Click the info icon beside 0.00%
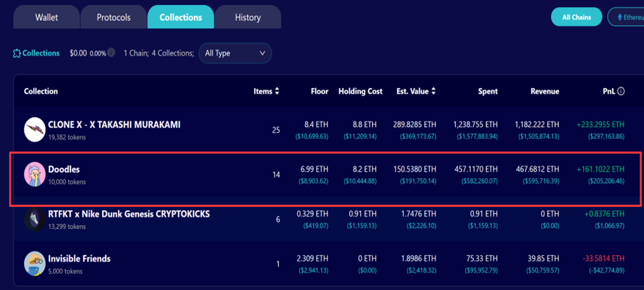The image size is (644, 290). (x=111, y=53)
